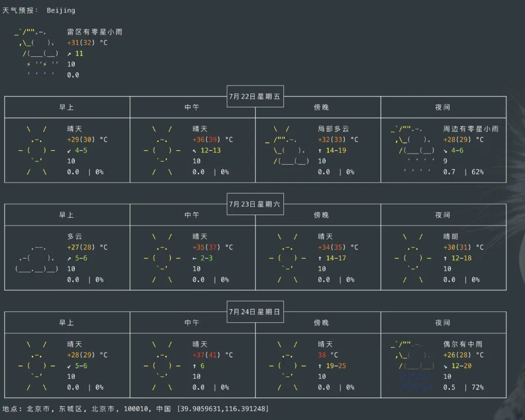This screenshot has height=420, width=525.
Task: Select the 7月23日星期六 date header
Action: point(255,204)
